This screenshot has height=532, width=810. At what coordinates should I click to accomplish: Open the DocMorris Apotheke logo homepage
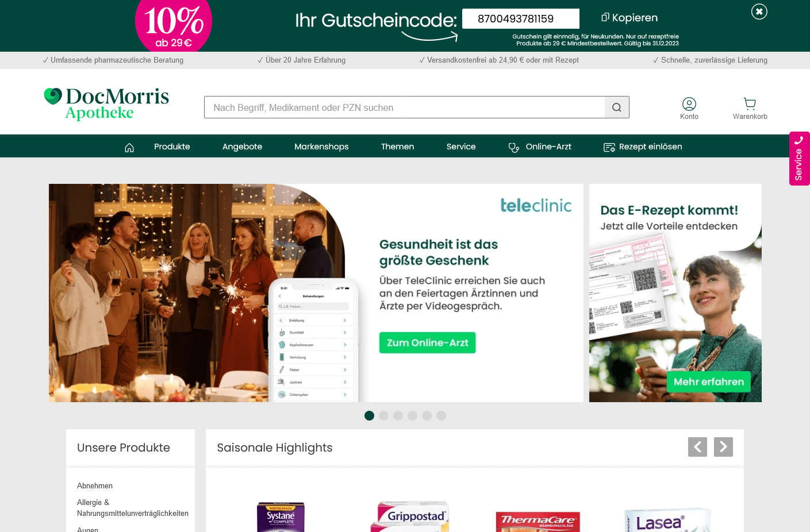tap(106, 103)
